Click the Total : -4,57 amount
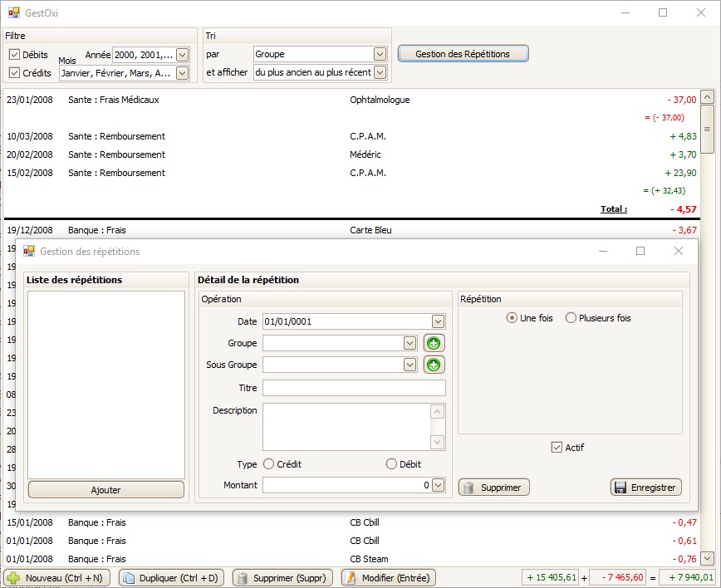This screenshot has height=588, width=721. click(x=684, y=209)
